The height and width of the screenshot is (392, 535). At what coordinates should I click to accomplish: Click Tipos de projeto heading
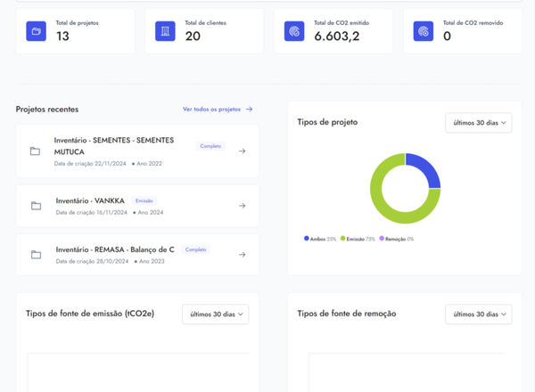(x=327, y=122)
